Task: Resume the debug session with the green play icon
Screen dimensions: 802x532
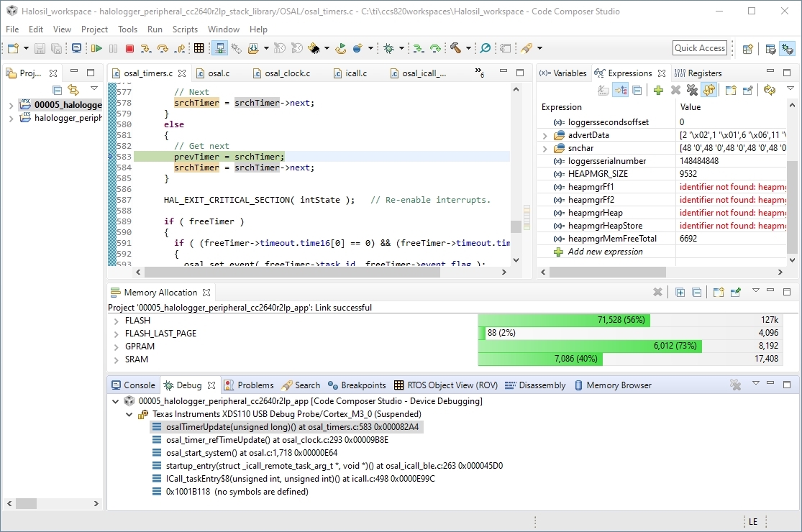Action: (96, 49)
